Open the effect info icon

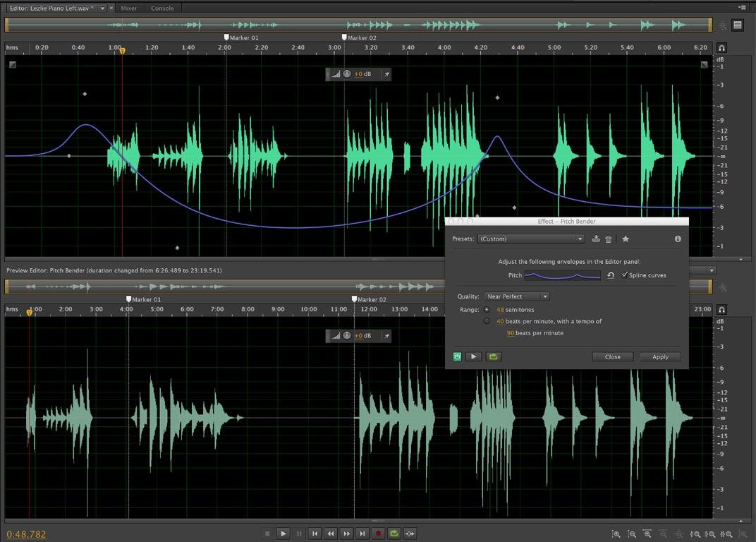[x=678, y=239]
